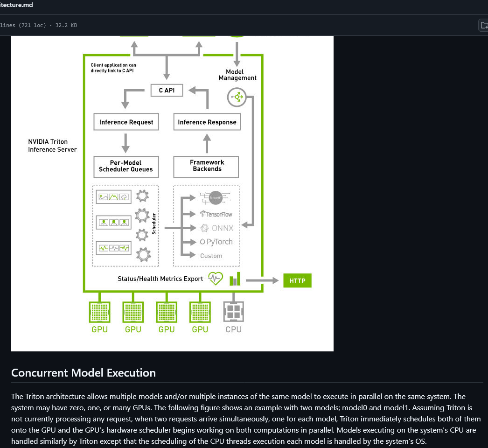Click the 'Framework Backends' box

pyautogui.click(x=206, y=167)
